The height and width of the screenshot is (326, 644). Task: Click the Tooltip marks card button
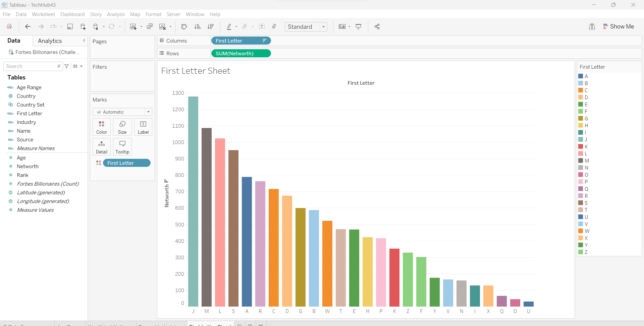coord(122,147)
